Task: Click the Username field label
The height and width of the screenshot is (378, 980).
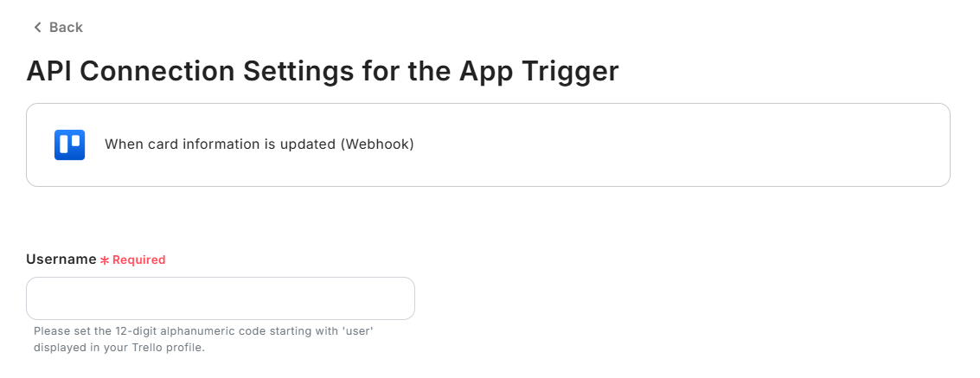Action: [61, 259]
